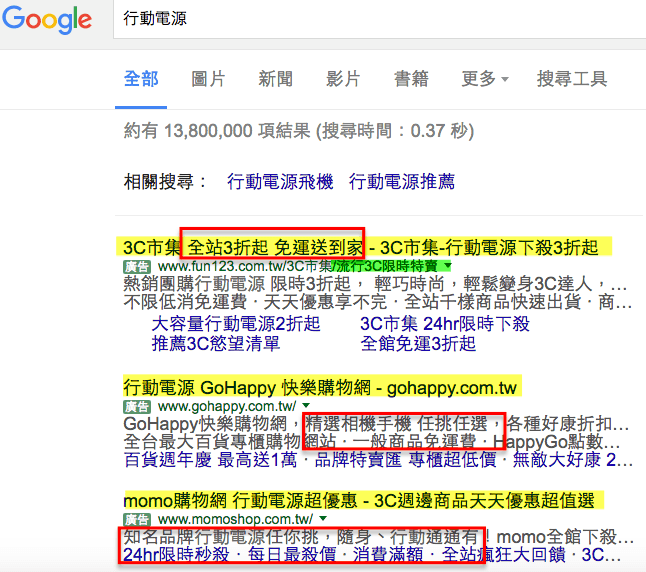The height and width of the screenshot is (572, 646).
Task: Expand the 更多 dropdown menu
Action: click(x=485, y=79)
